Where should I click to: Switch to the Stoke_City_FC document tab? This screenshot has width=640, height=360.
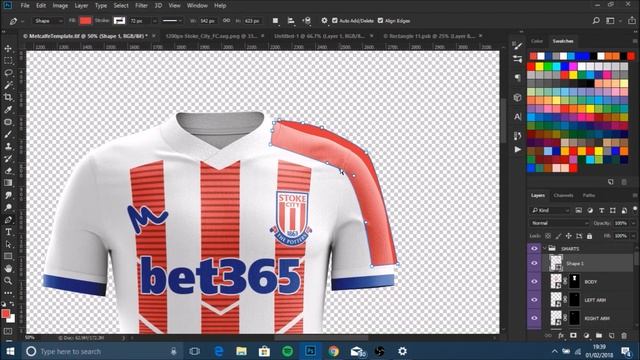[x=211, y=36]
